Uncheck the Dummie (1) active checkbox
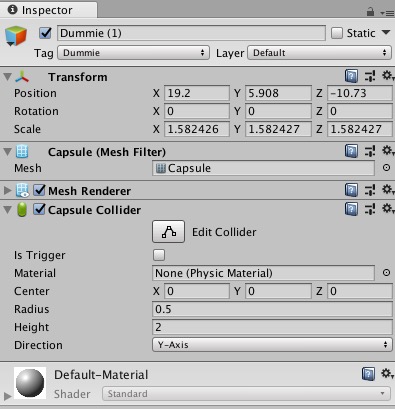The height and width of the screenshot is (409, 395). coord(45,33)
